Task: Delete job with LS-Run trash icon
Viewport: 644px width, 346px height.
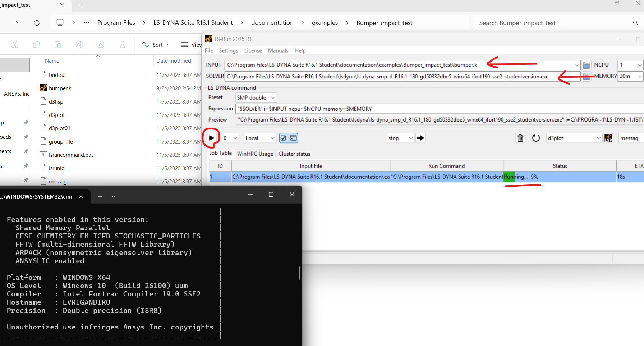Action: click(520, 138)
